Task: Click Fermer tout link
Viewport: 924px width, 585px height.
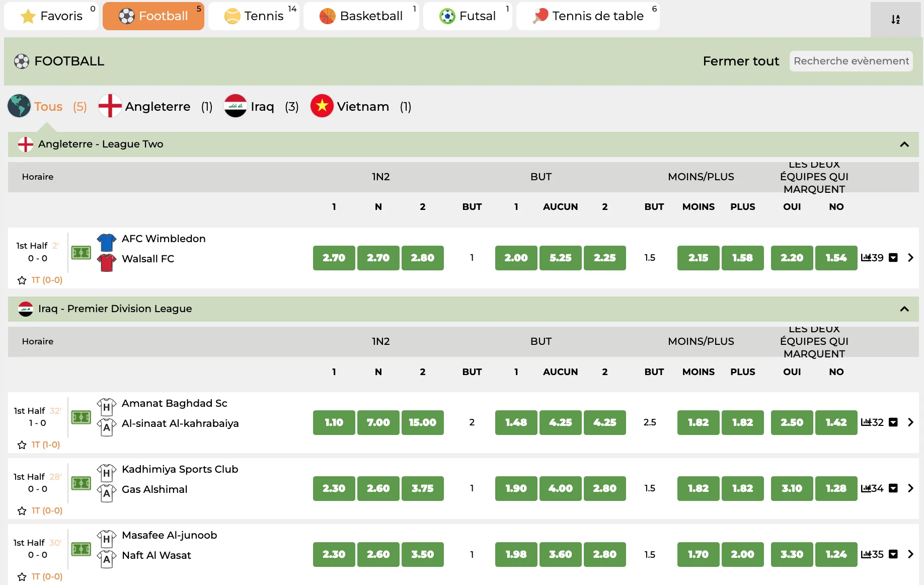Action: point(741,61)
